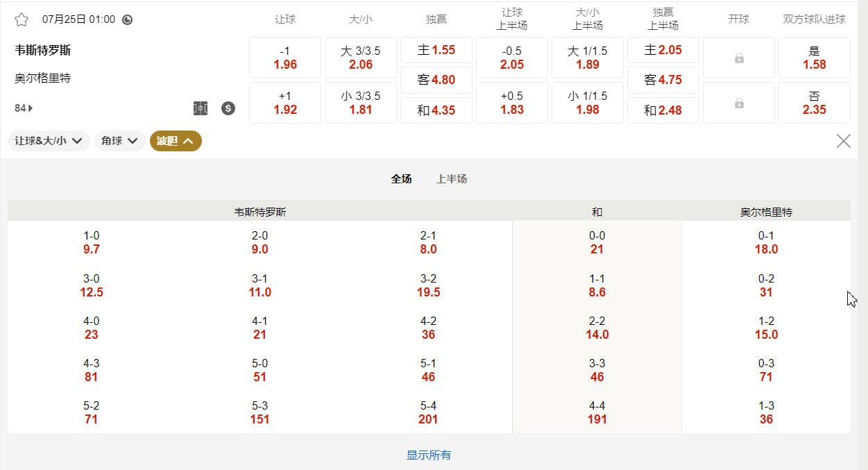This screenshot has height=470, width=868.
Task: Switch to the 上半场 tab
Action: (452, 179)
